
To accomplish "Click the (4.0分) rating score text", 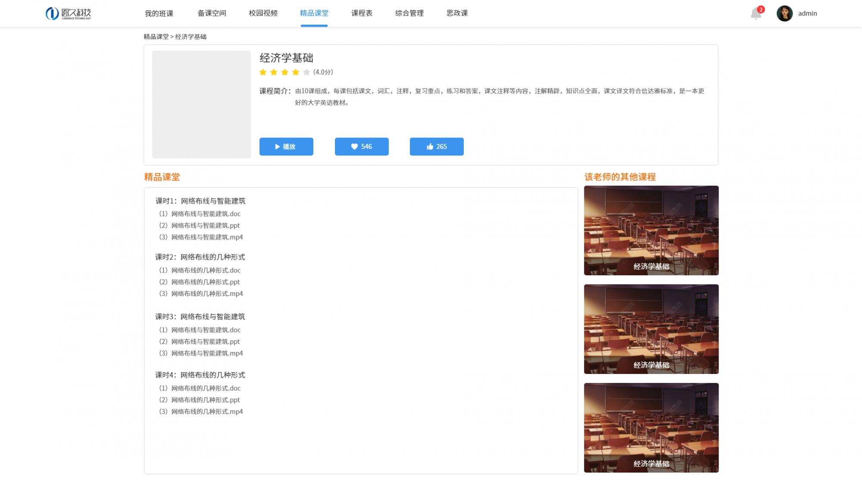I will pyautogui.click(x=323, y=72).
